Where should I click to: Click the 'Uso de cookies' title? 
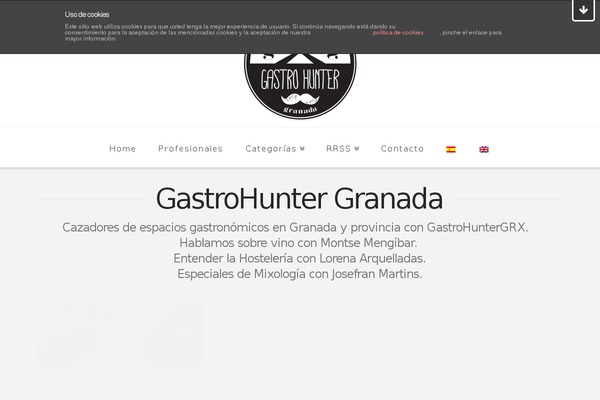click(x=87, y=15)
